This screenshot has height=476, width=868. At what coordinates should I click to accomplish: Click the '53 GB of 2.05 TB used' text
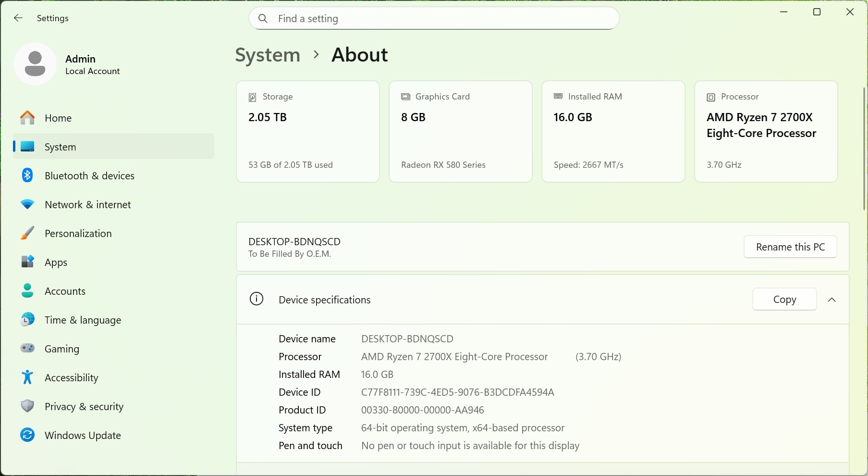(291, 165)
